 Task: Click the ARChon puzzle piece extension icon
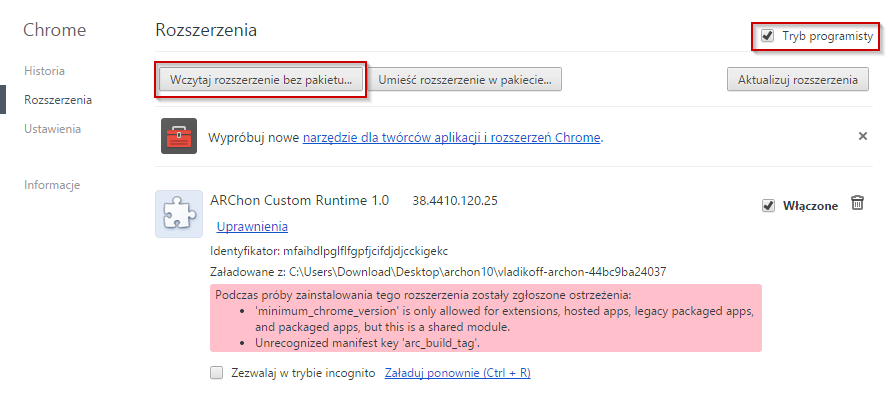tap(179, 214)
